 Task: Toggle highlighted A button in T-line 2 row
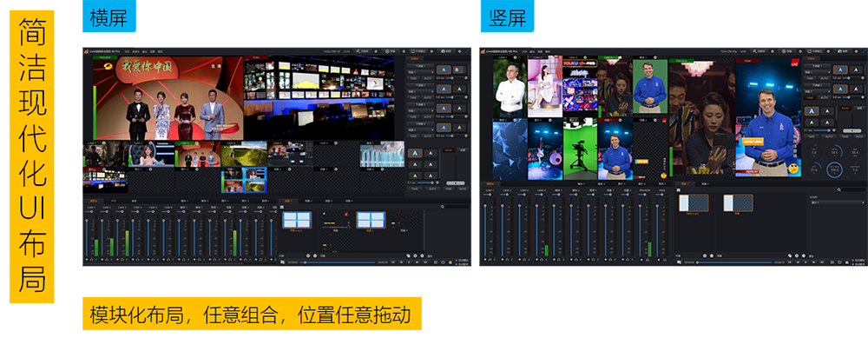(444, 89)
